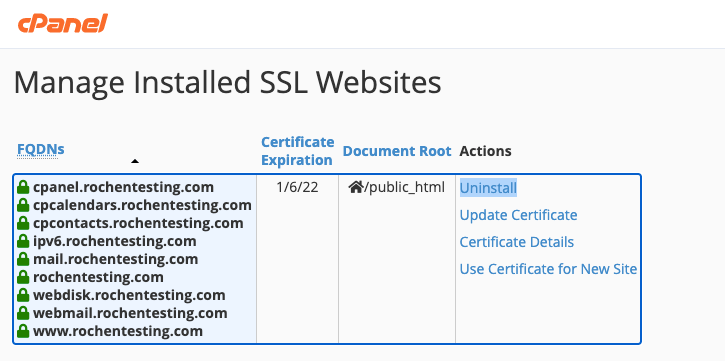Select ipv6.rochentesting.com domain text
Viewport: 725px width, 361px height.
click(115, 241)
